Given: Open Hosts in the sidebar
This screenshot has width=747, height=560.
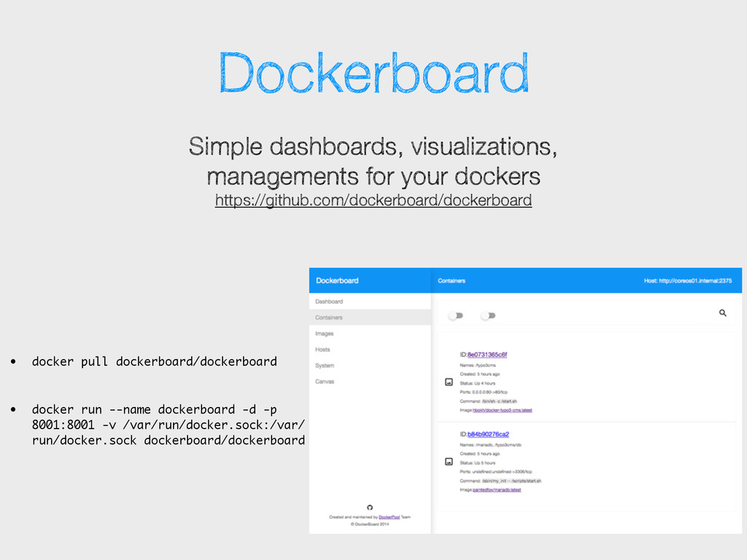Looking at the screenshot, I should (x=370, y=349).
